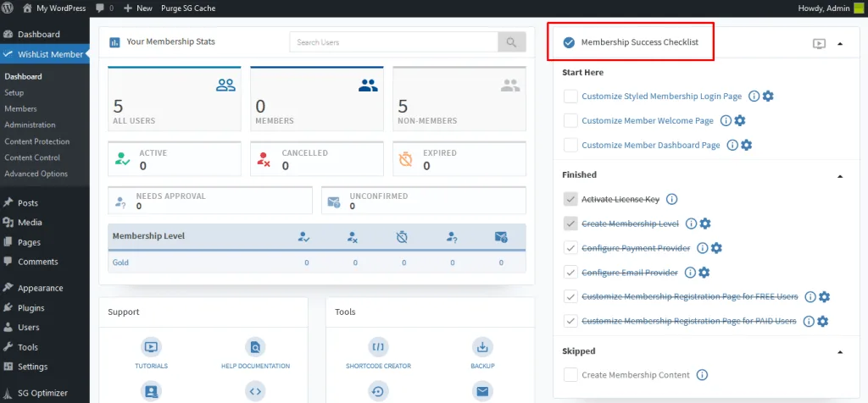Open the Expired members stat box
Viewport: 868px width, 403px height.
tap(459, 159)
